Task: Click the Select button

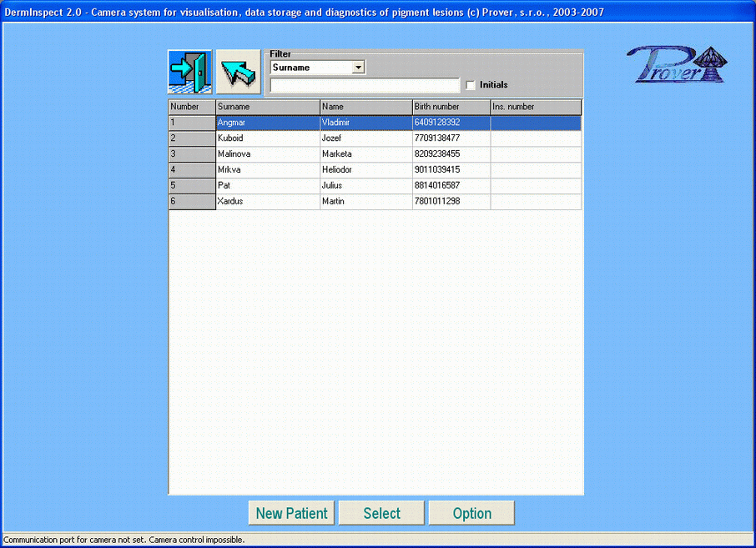Action: coord(381,513)
